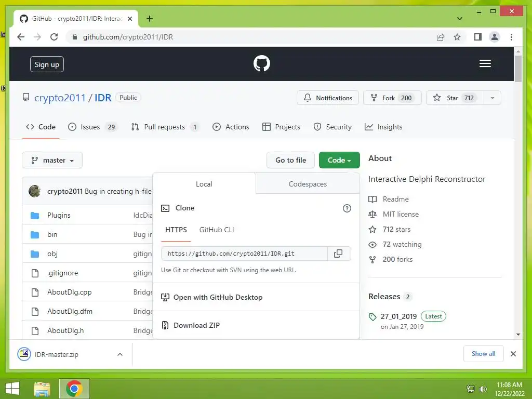532x399 pixels.
Task: View the 200 forks link
Action: [397, 259]
